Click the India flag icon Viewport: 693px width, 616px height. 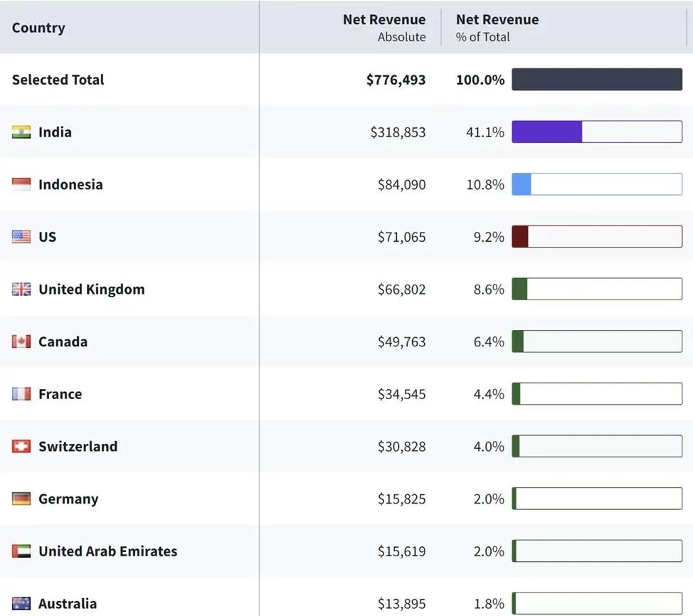(21, 132)
